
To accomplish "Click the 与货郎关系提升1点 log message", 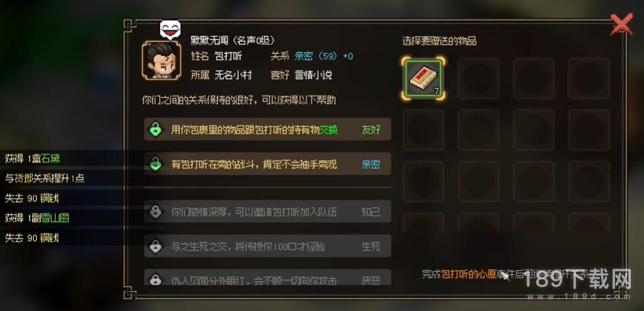I will pyautogui.click(x=45, y=178).
